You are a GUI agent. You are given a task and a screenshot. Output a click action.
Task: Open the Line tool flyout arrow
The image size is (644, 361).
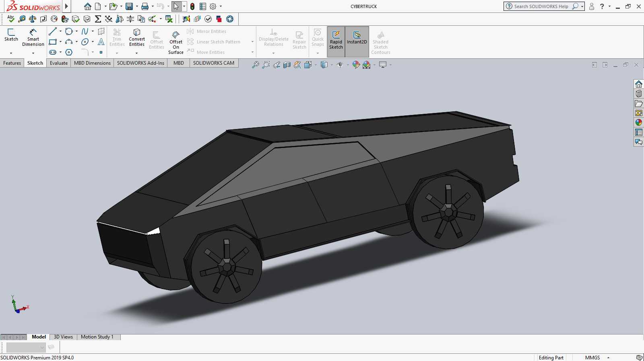point(60,31)
